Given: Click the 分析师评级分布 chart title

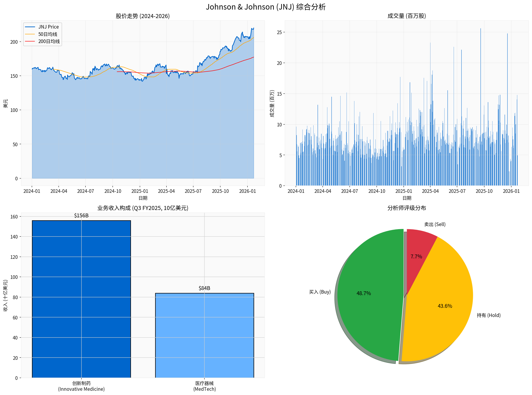Looking at the screenshot, I should pos(407,208).
